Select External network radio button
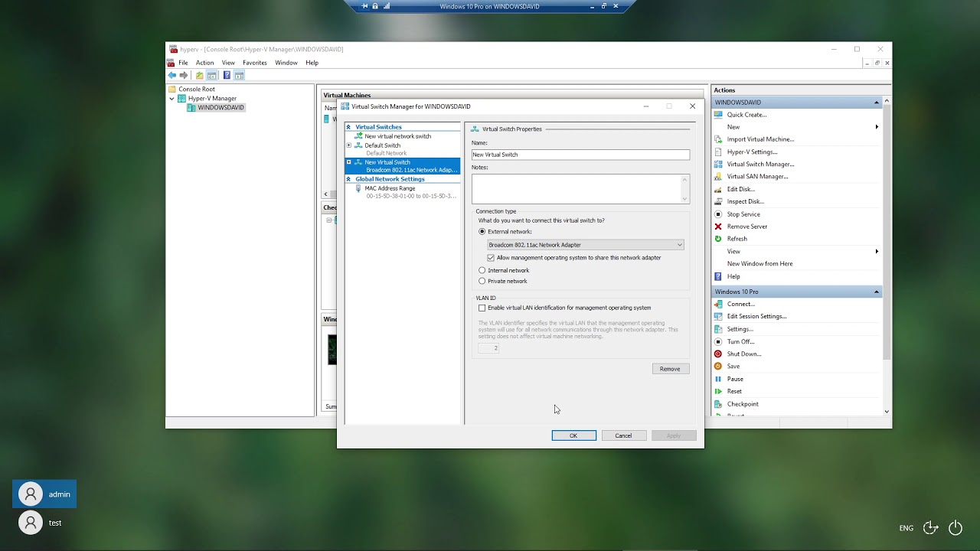Viewport: 980px width, 551px height. (482, 231)
